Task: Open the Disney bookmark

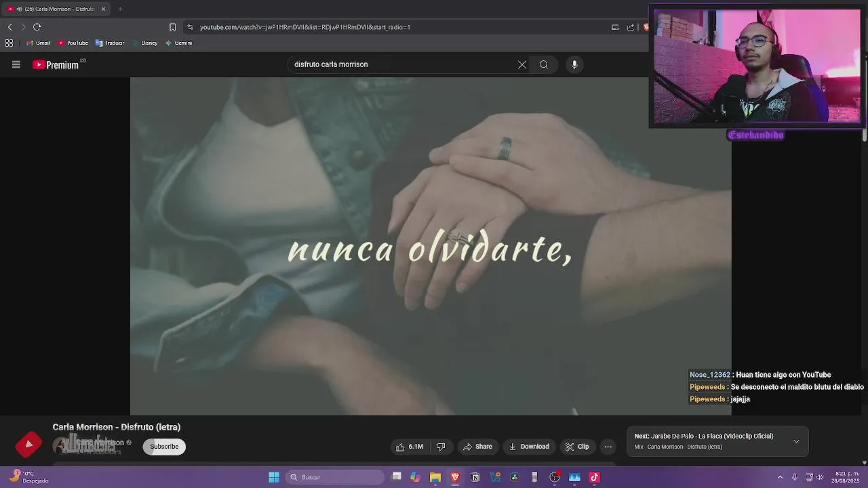Action: pos(144,43)
